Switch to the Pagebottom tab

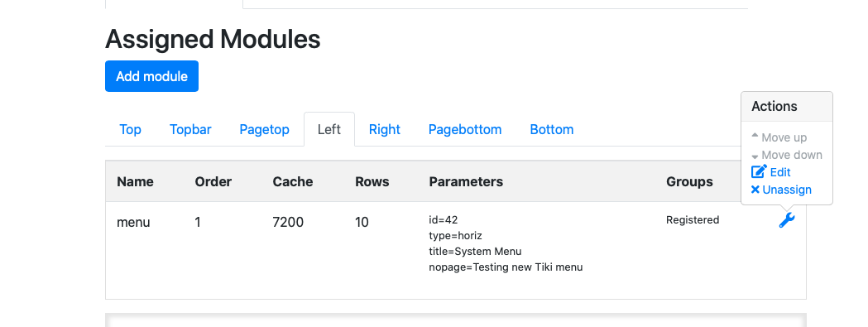point(465,129)
